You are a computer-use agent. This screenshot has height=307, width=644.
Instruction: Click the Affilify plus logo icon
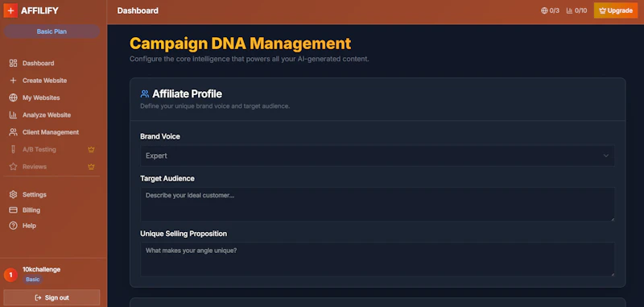point(10,10)
